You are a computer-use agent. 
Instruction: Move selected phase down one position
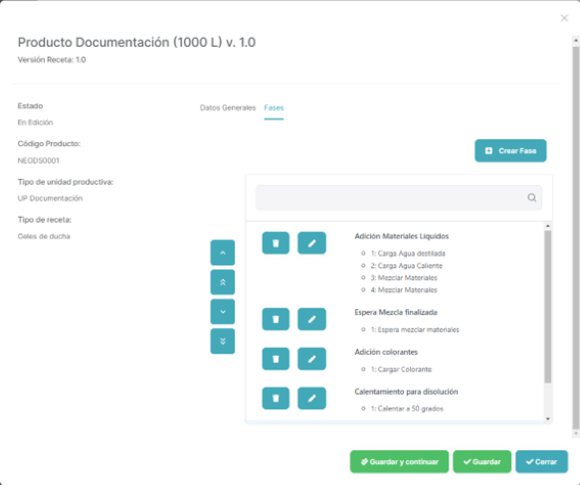coord(223,311)
